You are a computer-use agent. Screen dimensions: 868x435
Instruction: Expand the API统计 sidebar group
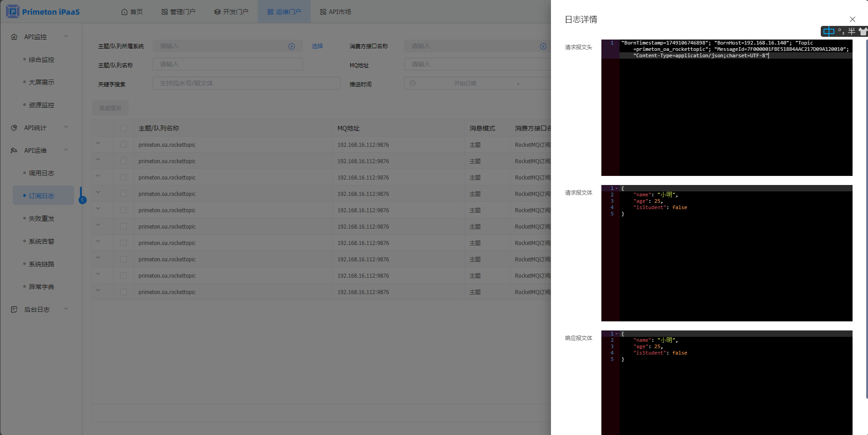66,127
